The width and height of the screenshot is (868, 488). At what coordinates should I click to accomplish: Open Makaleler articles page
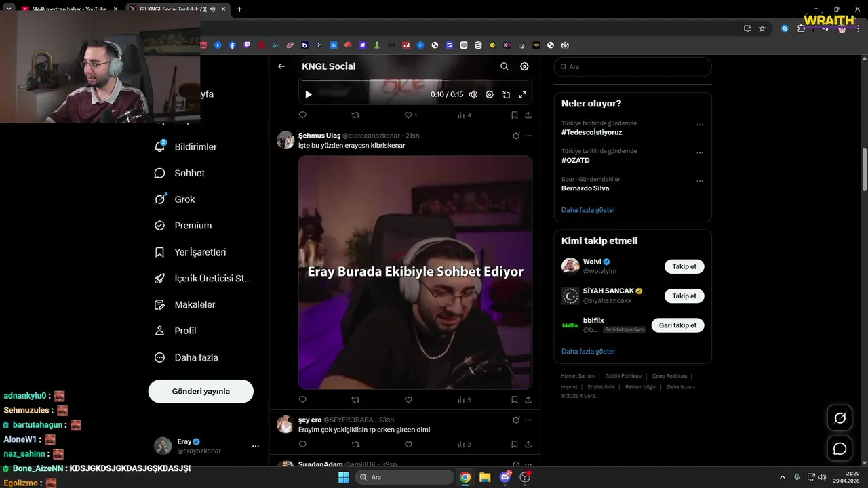point(185,304)
